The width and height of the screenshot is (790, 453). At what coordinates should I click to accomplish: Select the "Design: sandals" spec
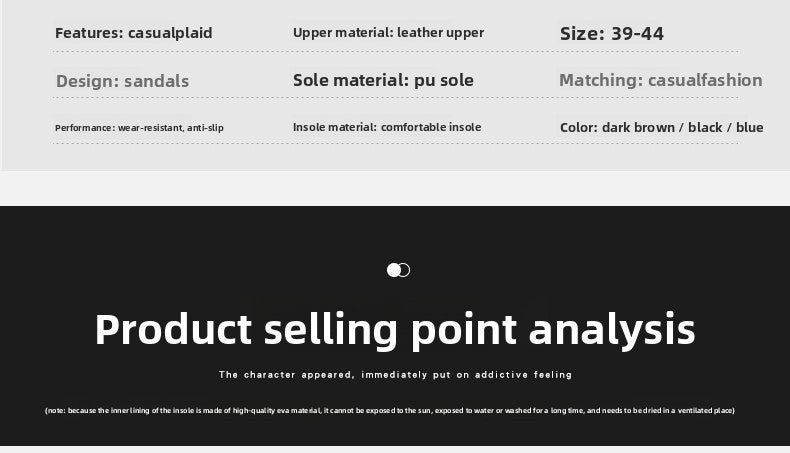pyautogui.click(x=122, y=81)
